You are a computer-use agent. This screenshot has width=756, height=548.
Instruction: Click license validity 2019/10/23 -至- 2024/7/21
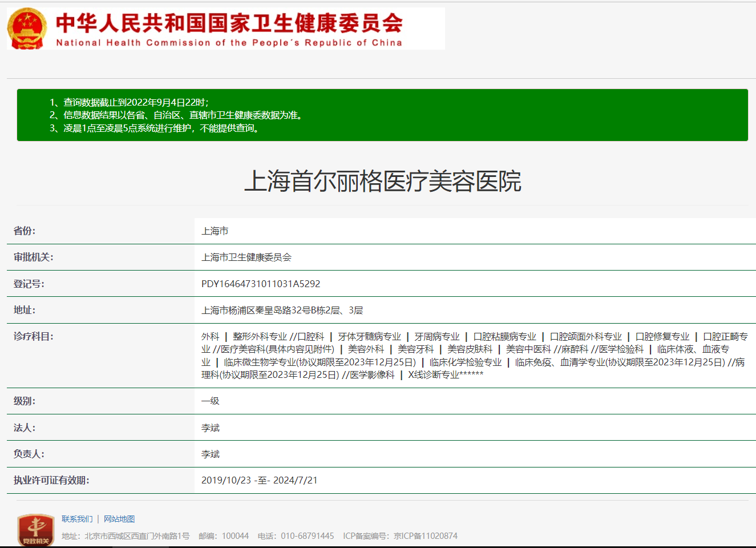click(x=260, y=481)
